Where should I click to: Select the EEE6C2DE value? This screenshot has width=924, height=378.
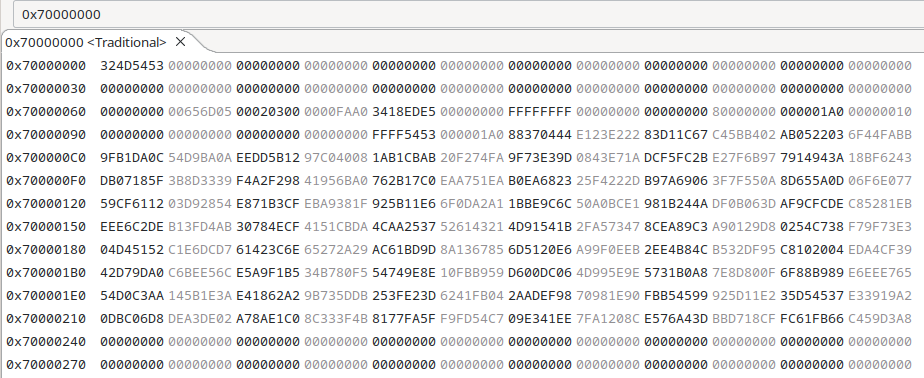coord(132,226)
